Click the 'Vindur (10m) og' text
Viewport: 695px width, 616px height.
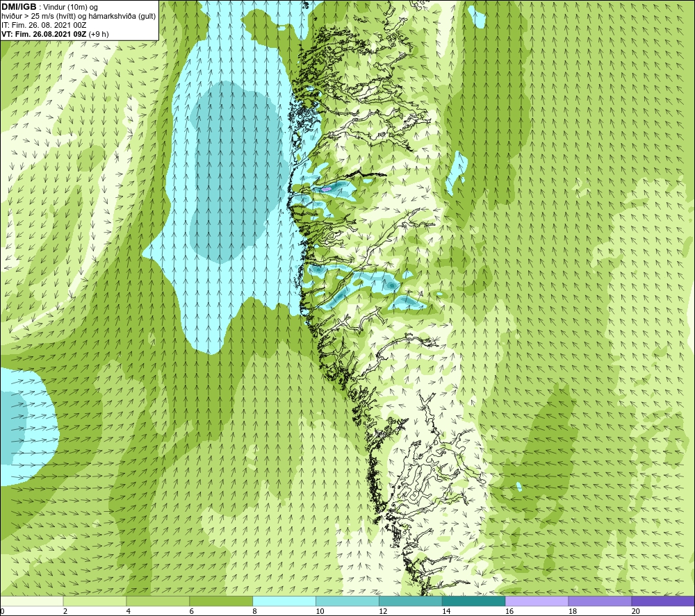pos(70,8)
